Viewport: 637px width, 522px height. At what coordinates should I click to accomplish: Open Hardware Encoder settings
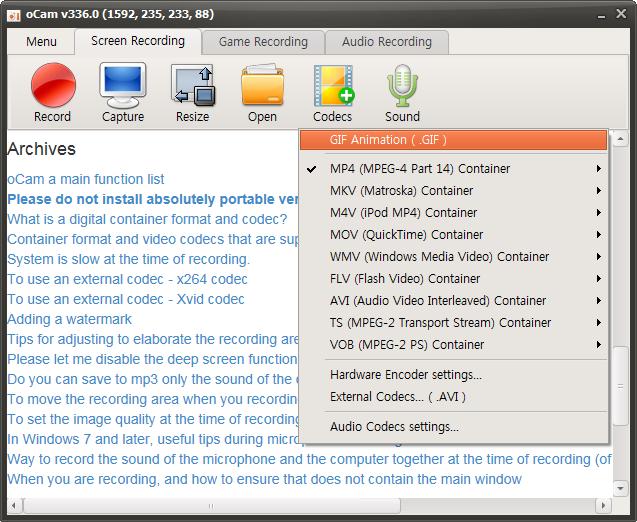[x=406, y=375]
